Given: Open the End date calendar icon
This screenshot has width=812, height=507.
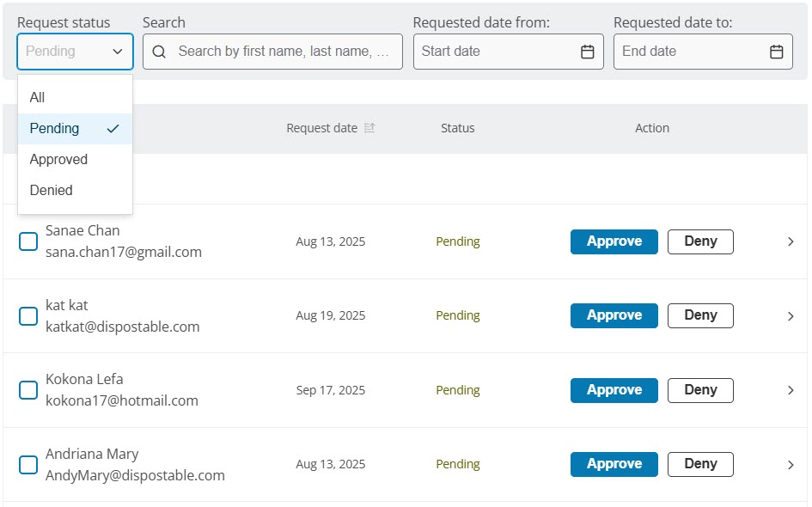Looking at the screenshot, I should [x=776, y=52].
